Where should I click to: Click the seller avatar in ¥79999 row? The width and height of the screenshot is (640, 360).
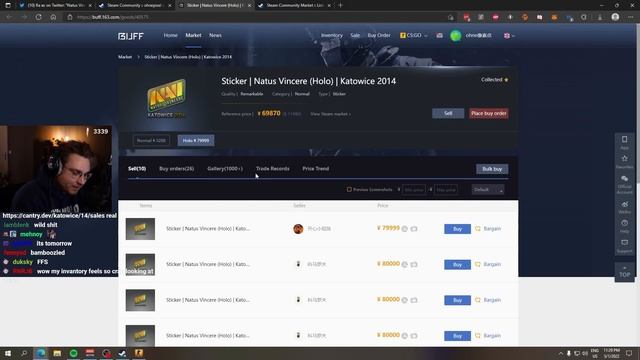tap(298, 229)
